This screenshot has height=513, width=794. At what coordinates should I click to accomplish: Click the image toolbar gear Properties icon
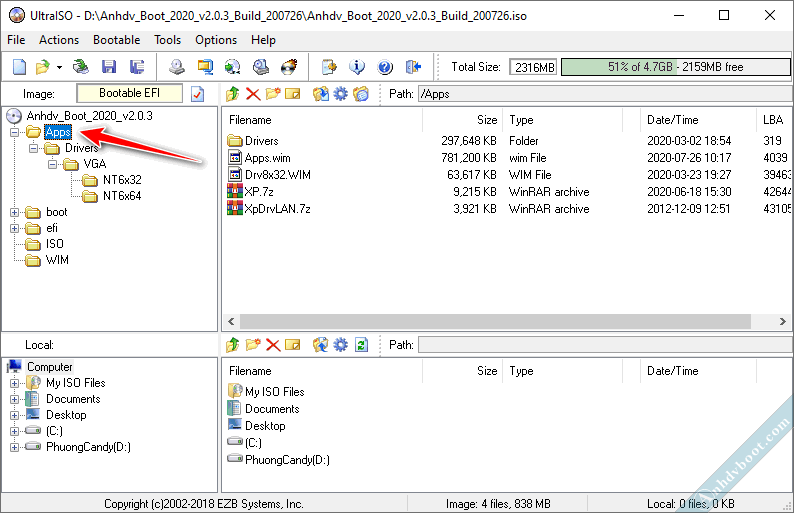341,94
